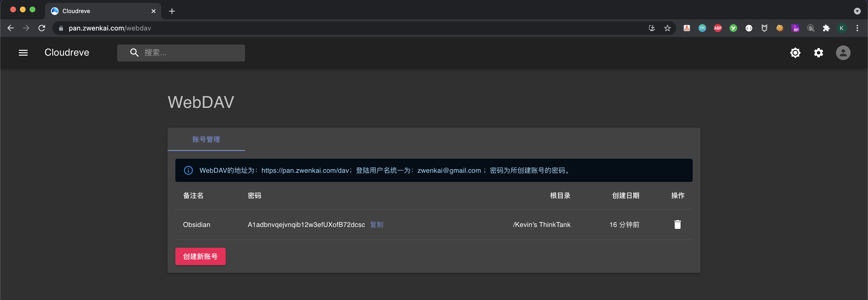
Task: Click the 创建日期 column header
Action: (x=625, y=196)
